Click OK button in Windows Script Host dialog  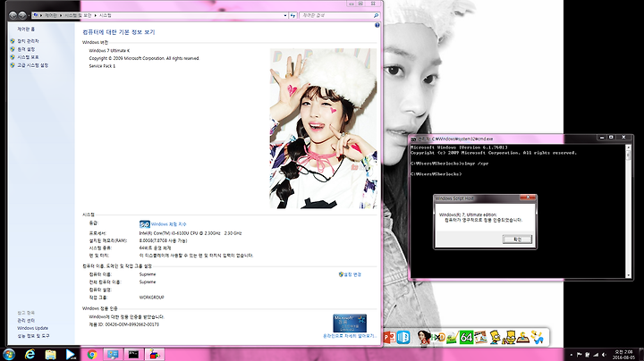(517, 239)
